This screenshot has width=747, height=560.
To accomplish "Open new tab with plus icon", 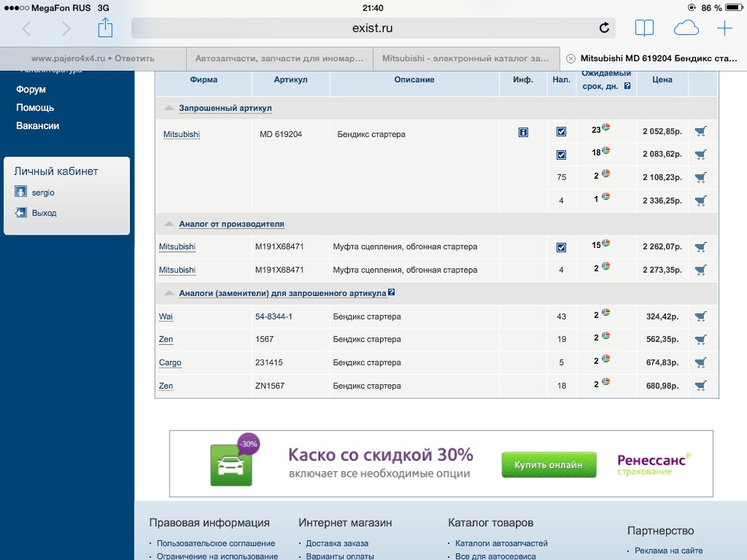I will click(724, 28).
